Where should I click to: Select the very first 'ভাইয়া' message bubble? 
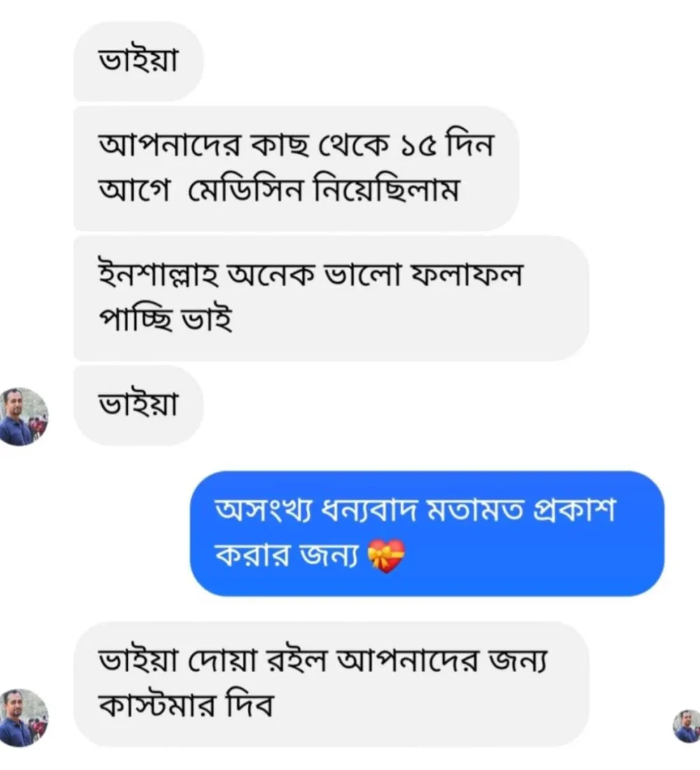[x=138, y=62]
